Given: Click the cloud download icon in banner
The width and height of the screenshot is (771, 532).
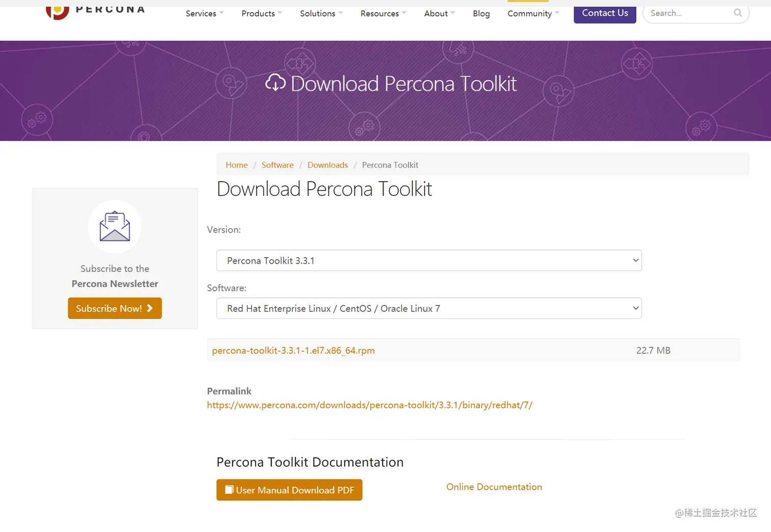Looking at the screenshot, I should pos(275,83).
